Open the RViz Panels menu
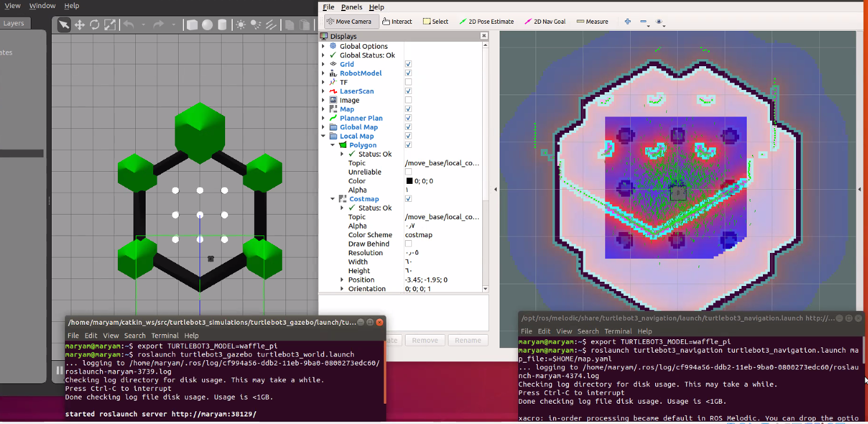 [x=352, y=7]
